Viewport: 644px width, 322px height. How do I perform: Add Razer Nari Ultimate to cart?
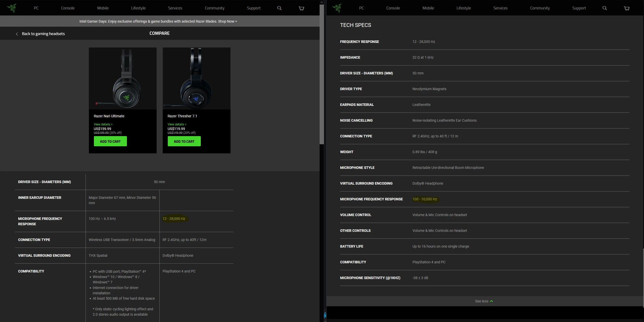point(110,141)
